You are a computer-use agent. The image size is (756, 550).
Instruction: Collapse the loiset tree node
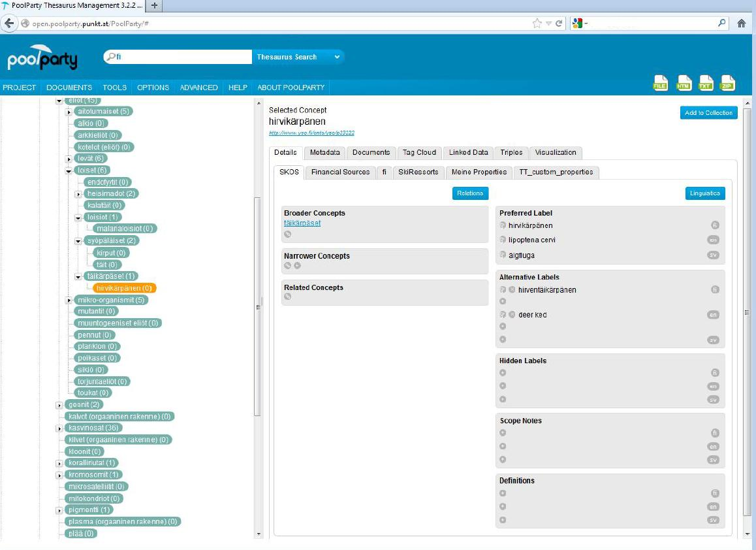[69, 170]
